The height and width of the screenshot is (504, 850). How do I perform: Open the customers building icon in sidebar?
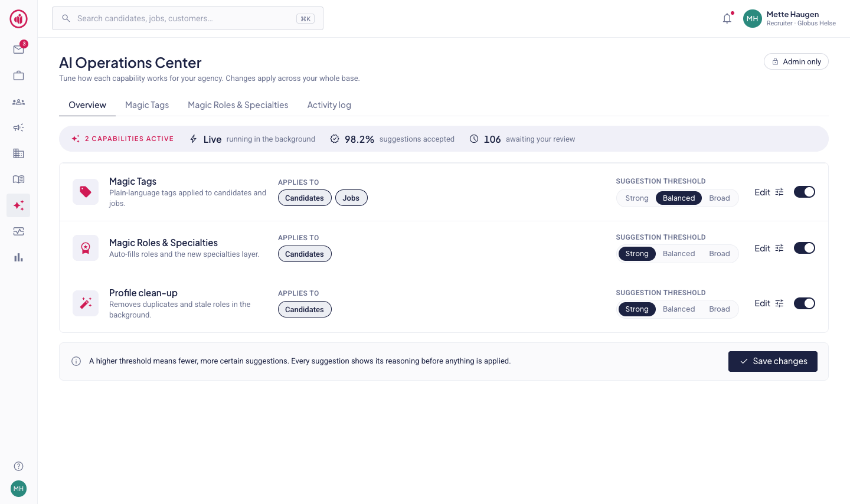tap(18, 153)
